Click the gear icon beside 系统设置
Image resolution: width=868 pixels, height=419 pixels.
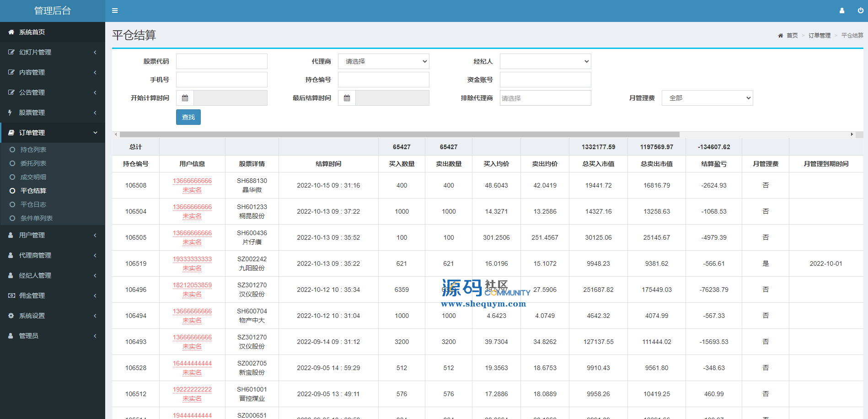point(11,316)
